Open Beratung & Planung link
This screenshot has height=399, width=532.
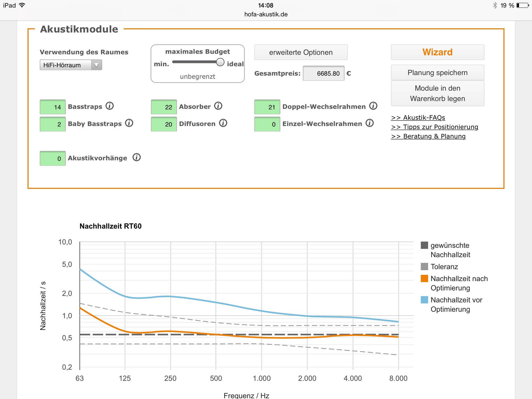428,136
